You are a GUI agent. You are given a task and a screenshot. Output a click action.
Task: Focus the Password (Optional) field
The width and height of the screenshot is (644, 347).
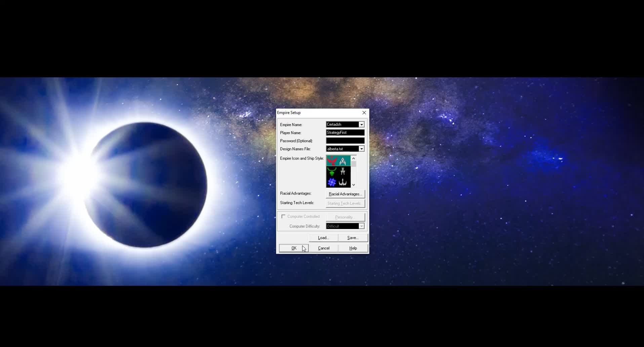[345, 141]
